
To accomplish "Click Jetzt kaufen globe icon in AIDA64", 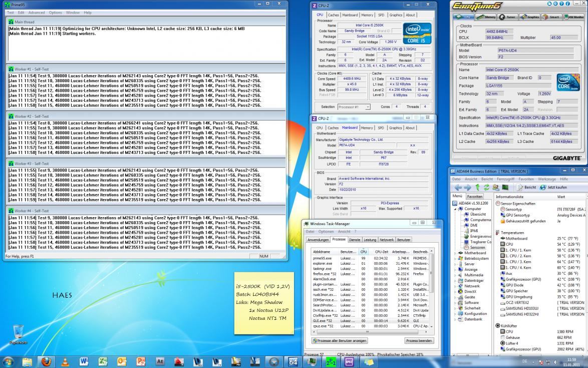I will coord(542,188).
